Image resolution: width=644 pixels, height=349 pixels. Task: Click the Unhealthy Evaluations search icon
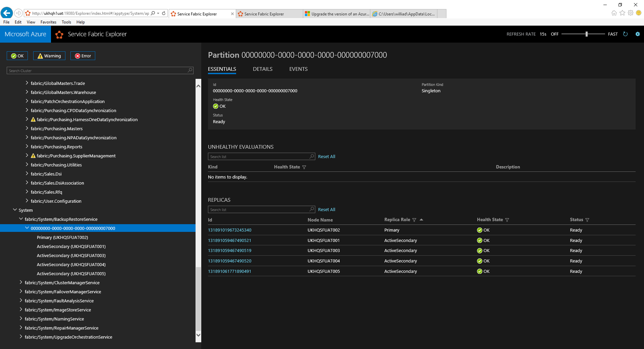(312, 156)
